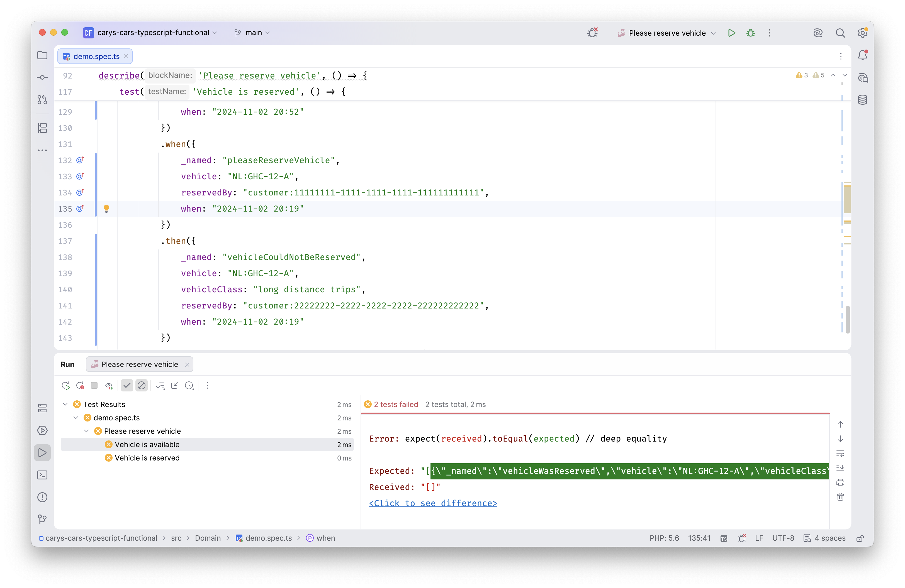Debug 'Please reserve vehicle' with bug icon
905x588 pixels.
(750, 33)
